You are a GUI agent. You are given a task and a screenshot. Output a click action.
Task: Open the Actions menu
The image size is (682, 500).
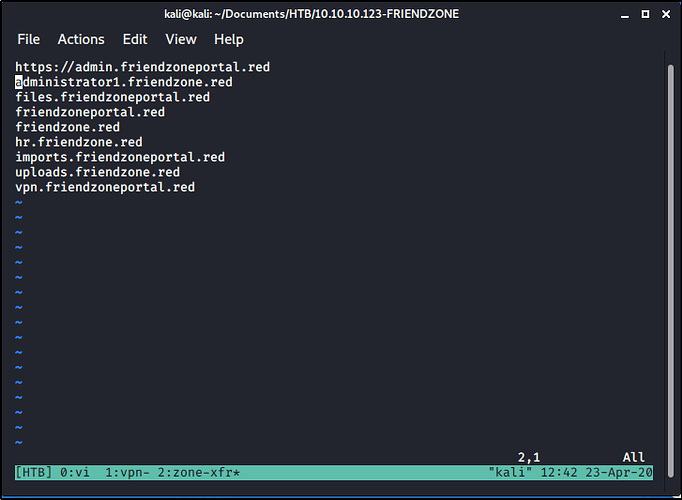[81, 39]
